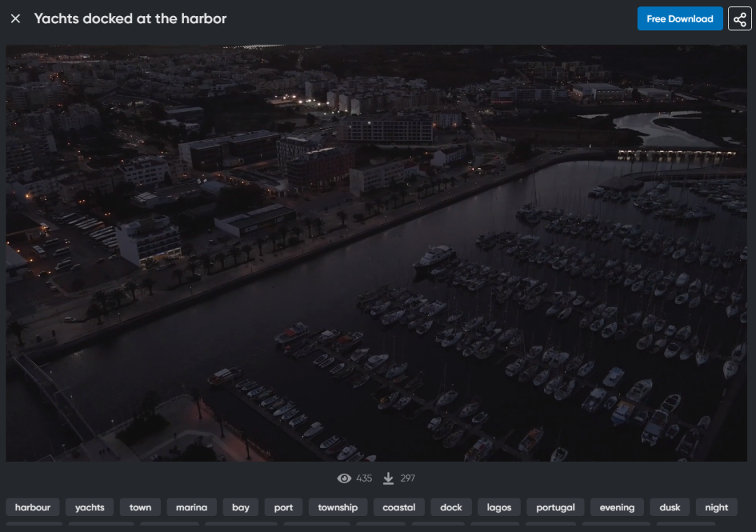756x532 pixels.
Task: Close the video preview with X icon
Action: pos(15,19)
